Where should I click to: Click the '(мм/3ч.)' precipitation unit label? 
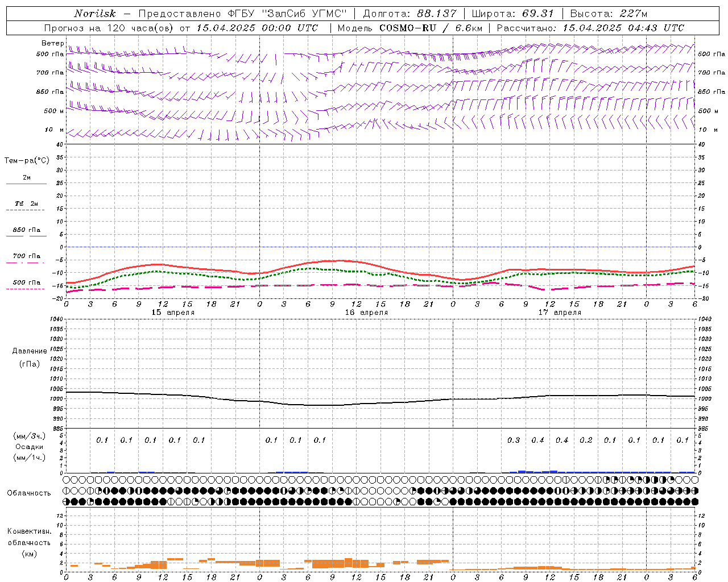(29, 436)
